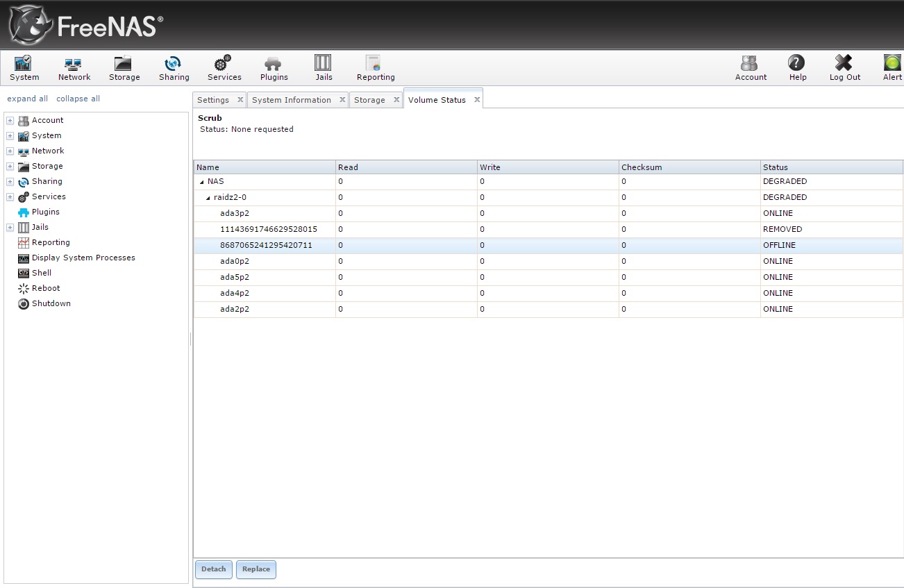This screenshot has width=904, height=588.
Task: Expand the System tree node
Action: pyautogui.click(x=10, y=136)
